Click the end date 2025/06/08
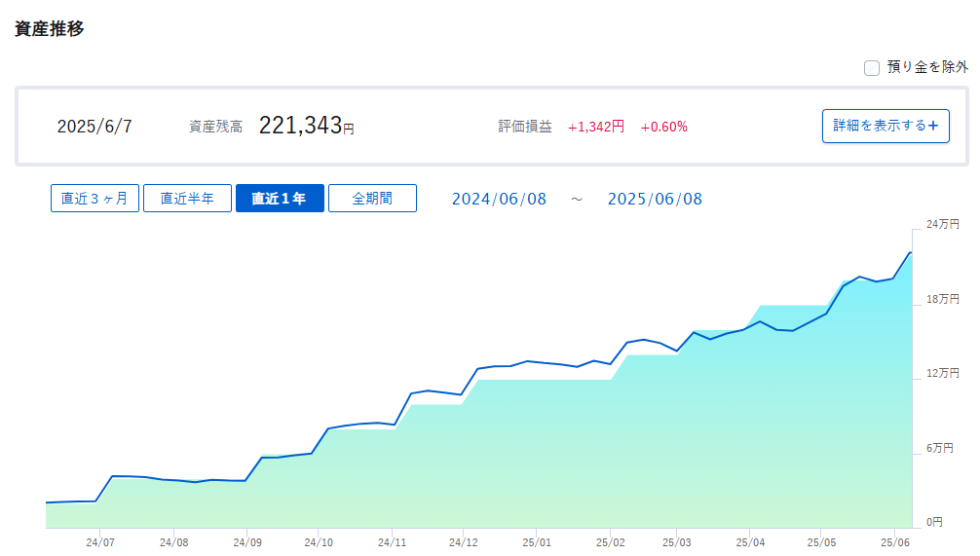 tap(655, 200)
